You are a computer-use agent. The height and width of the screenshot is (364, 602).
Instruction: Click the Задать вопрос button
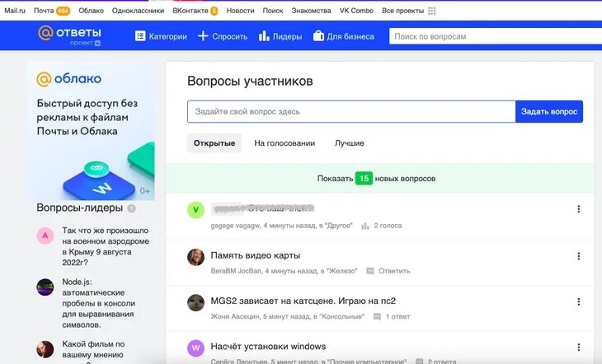tap(549, 112)
